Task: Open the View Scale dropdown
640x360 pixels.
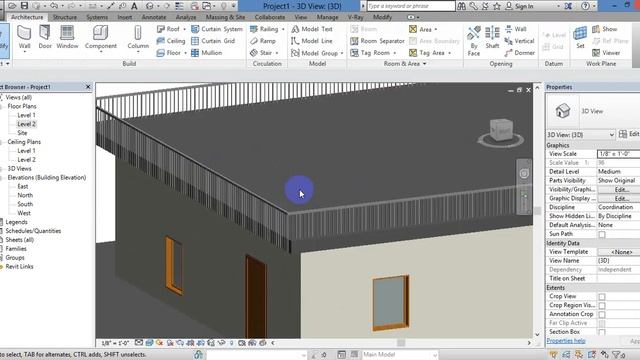Action: (618, 154)
